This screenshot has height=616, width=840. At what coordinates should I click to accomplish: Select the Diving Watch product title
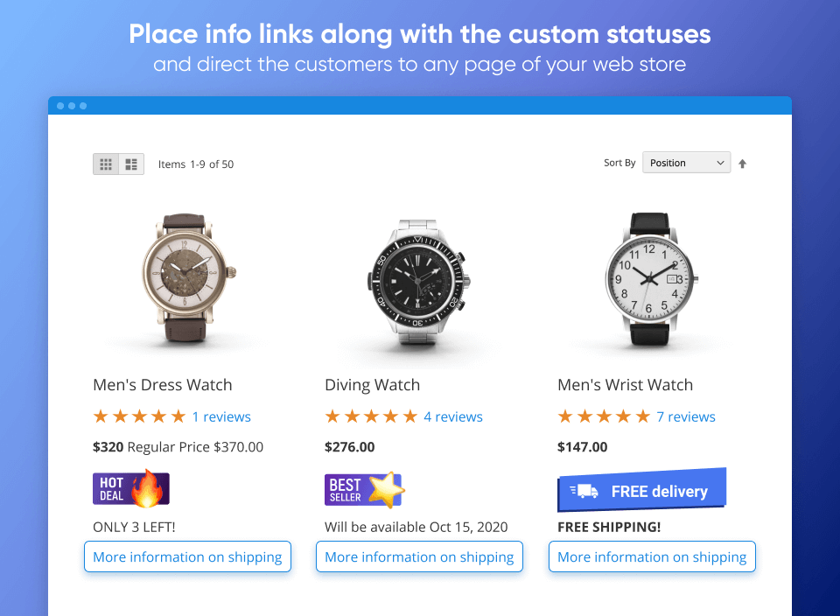click(372, 384)
